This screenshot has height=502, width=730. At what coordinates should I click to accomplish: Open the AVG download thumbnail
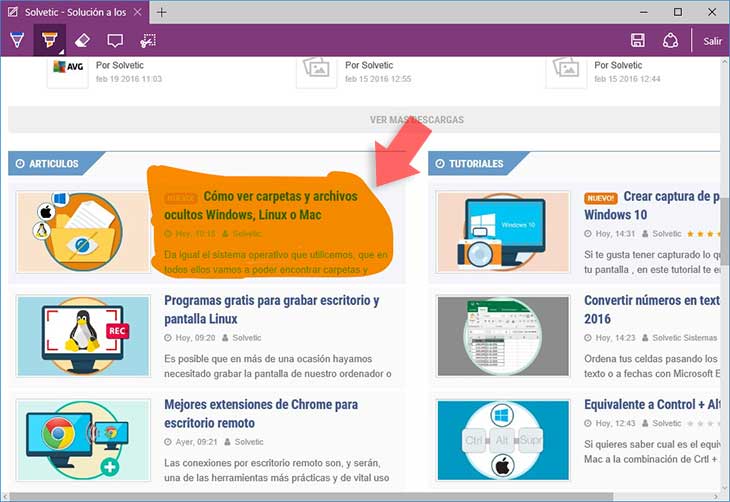click(68, 72)
